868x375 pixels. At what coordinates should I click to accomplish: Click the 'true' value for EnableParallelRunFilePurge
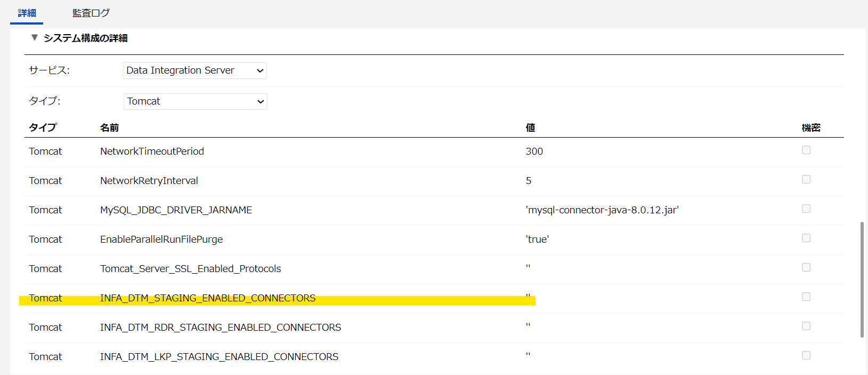537,240
